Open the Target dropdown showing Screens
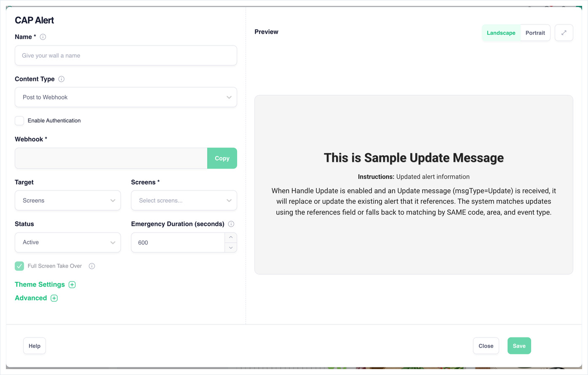588x375 pixels. point(68,200)
